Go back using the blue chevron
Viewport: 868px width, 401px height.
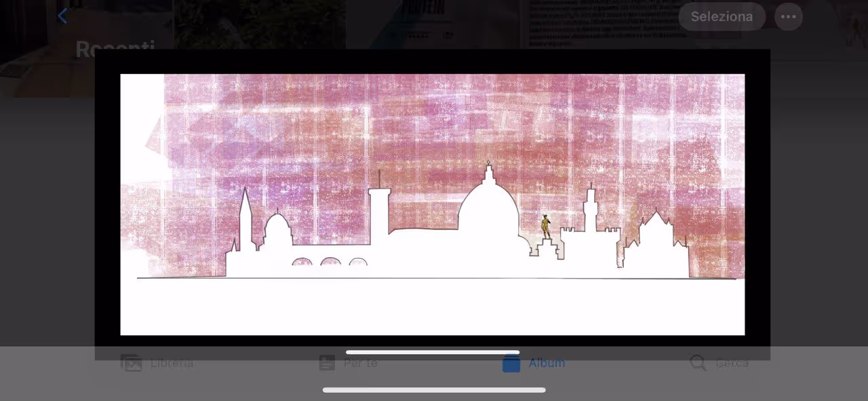click(62, 16)
